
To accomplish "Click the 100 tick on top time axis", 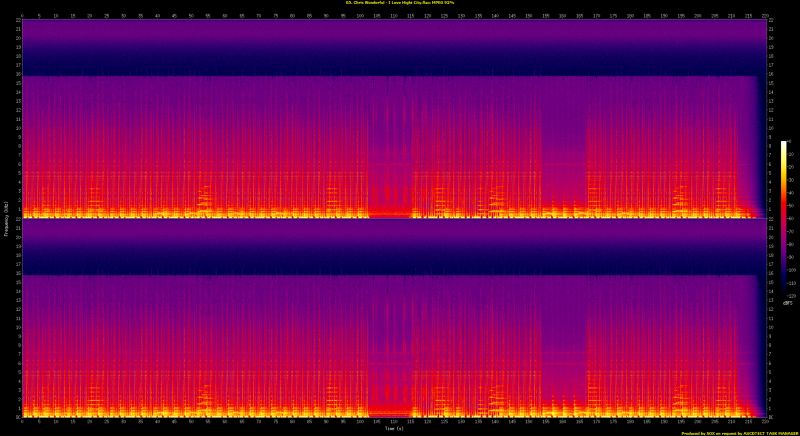I will (x=360, y=15).
